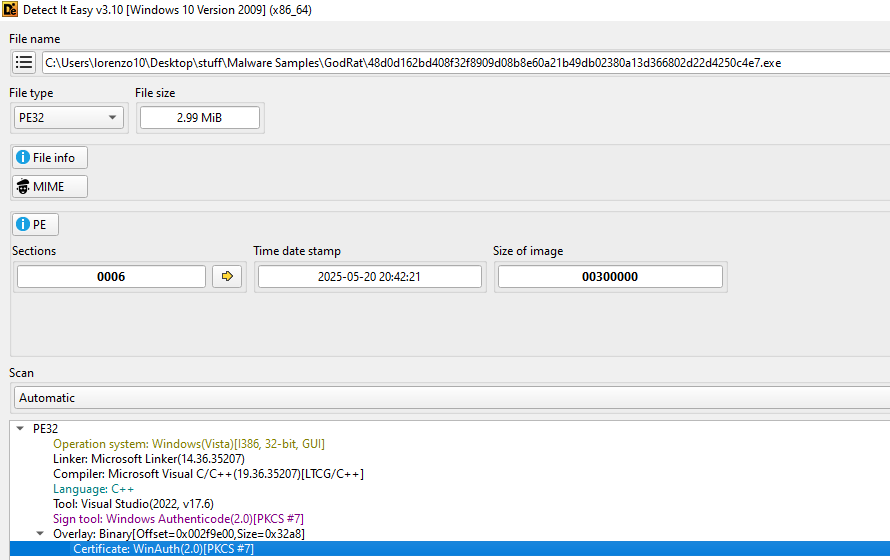
Task: Open the MIME button
Action: click(x=50, y=187)
